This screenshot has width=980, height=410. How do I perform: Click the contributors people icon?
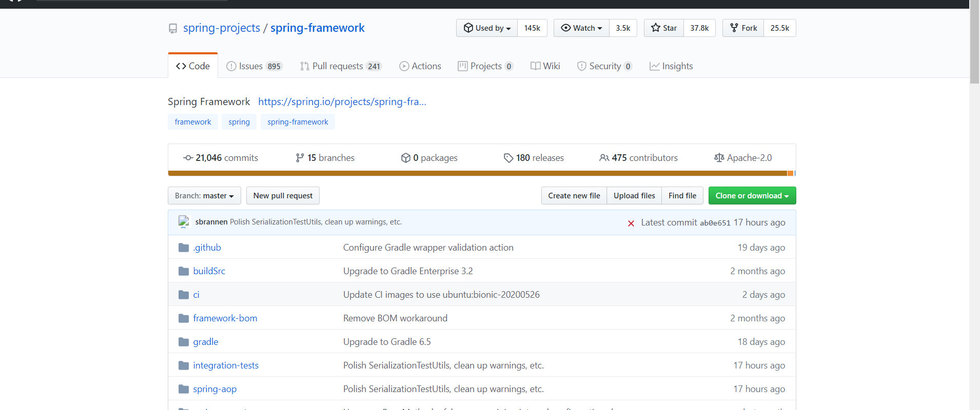pyautogui.click(x=604, y=158)
